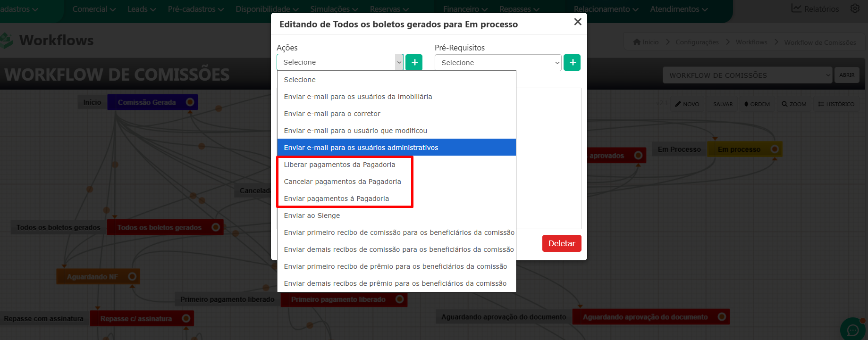Click the circle connector on Em processo node
Screen dimensions: 868x340
(775, 149)
